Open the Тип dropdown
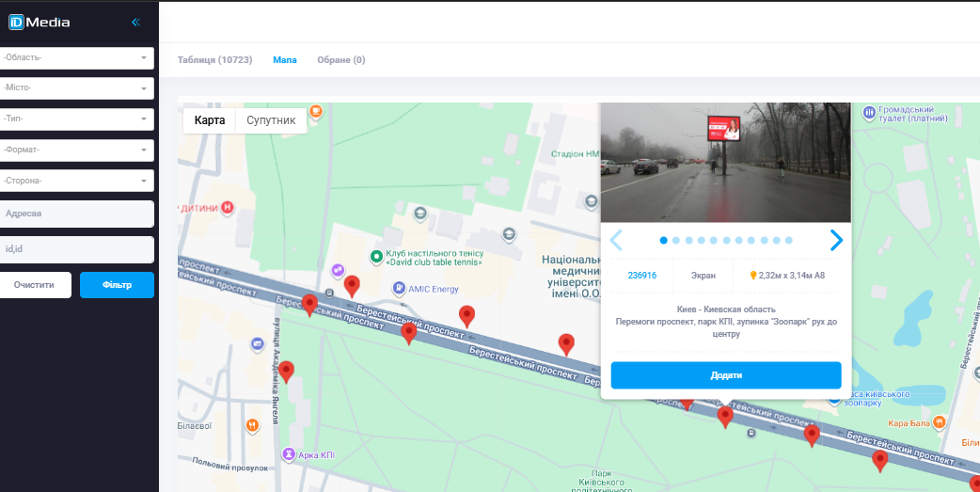The width and height of the screenshot is (980, 492). pos(76,119)
